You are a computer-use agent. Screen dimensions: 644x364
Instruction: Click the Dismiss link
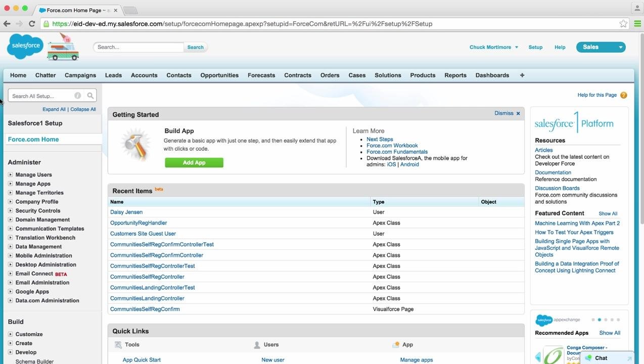(504, 113)
